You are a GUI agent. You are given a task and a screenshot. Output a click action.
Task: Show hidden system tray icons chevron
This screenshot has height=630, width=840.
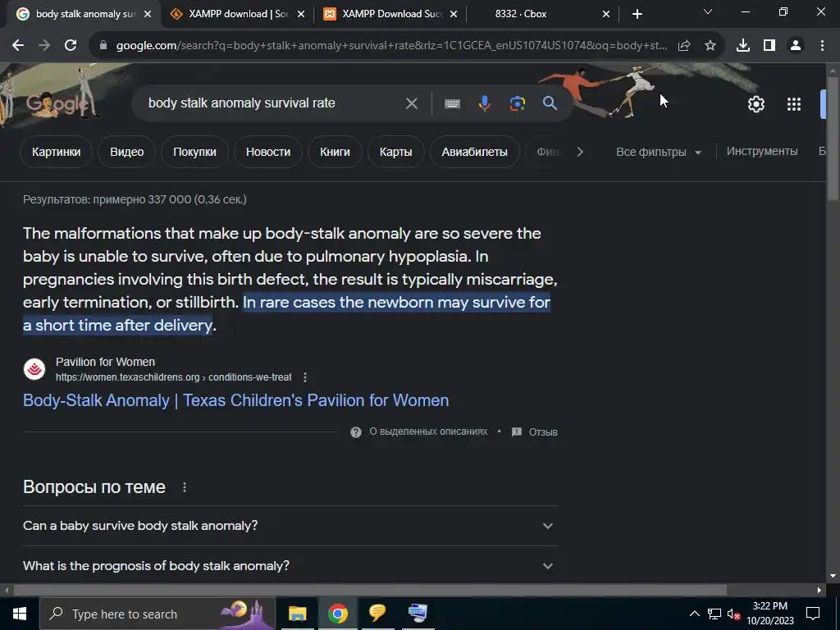coord(694,614)
